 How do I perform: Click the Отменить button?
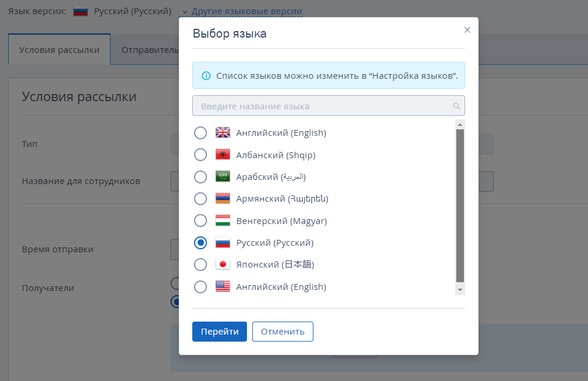(x=283, y=332)
